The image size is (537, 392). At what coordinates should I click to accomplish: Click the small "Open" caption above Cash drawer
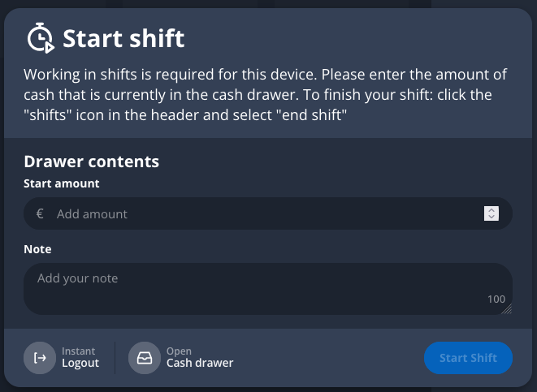tap(179, 351)
